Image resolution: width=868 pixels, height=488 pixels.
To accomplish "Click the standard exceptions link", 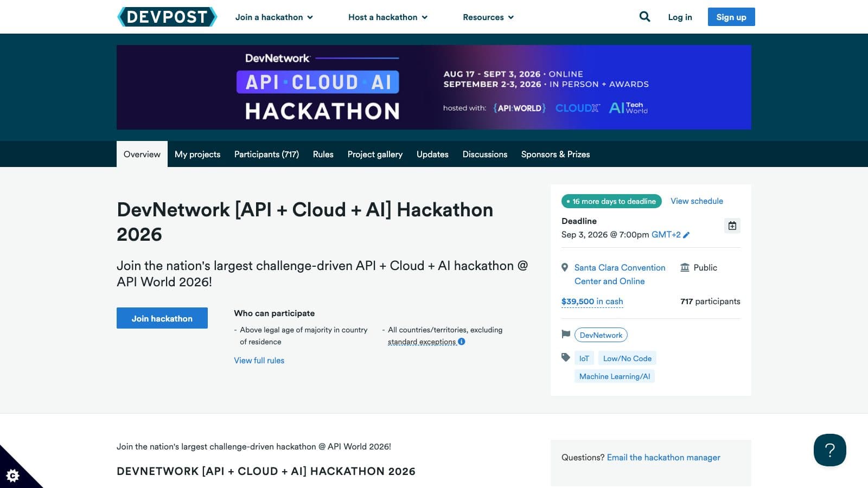I will [x=422, y=342].
